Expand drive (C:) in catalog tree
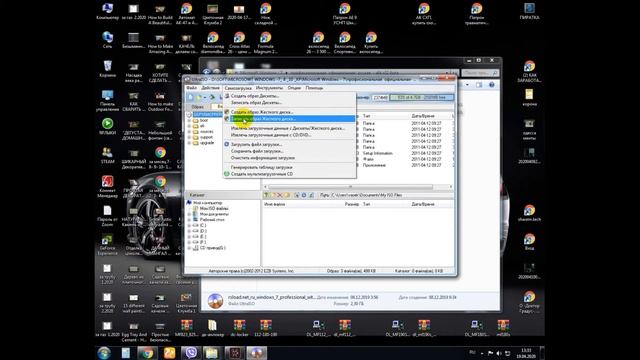Image resolution: width=640 pixels, height=360 pixels. pyautogui.click(x=189, y=225)
